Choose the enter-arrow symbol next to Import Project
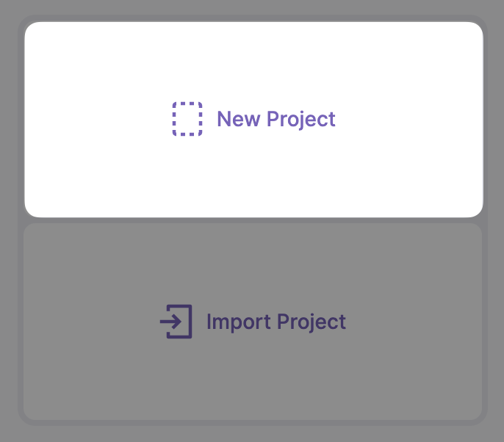The width and height of the screenshot is (504, 442). [x=176, y=322]
